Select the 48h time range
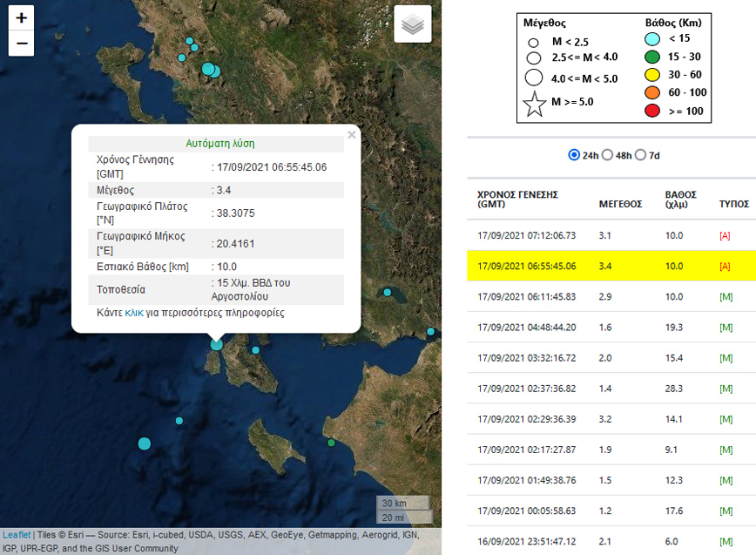This screenshot has height=555, width=756. (608, 155)
